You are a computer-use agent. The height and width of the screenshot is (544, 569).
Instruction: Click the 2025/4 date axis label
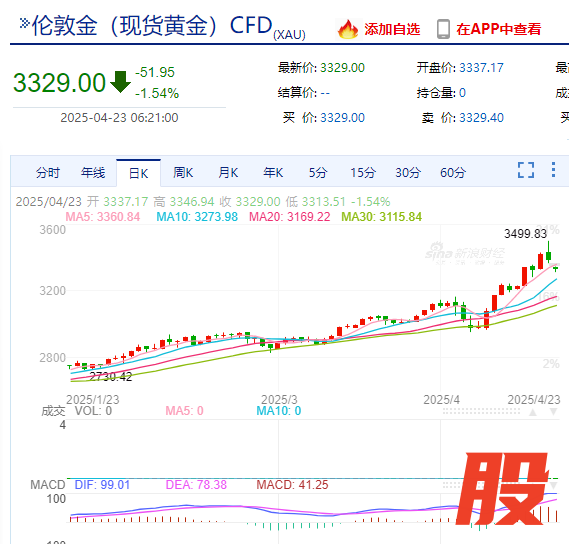click(441, 400)
